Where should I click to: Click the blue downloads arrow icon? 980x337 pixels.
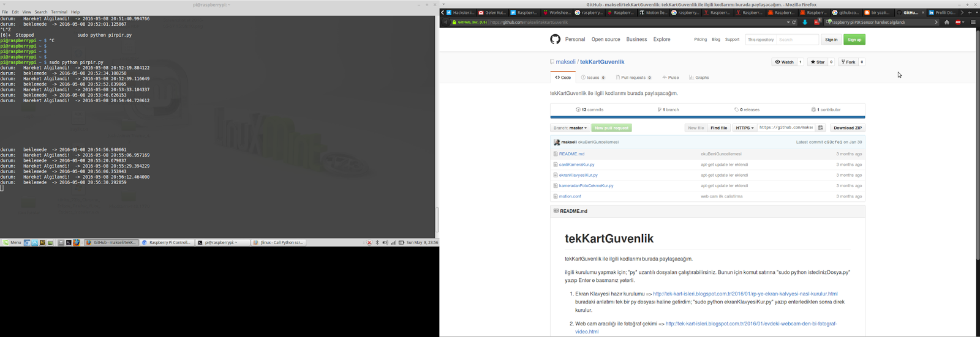tap(805, 22)
